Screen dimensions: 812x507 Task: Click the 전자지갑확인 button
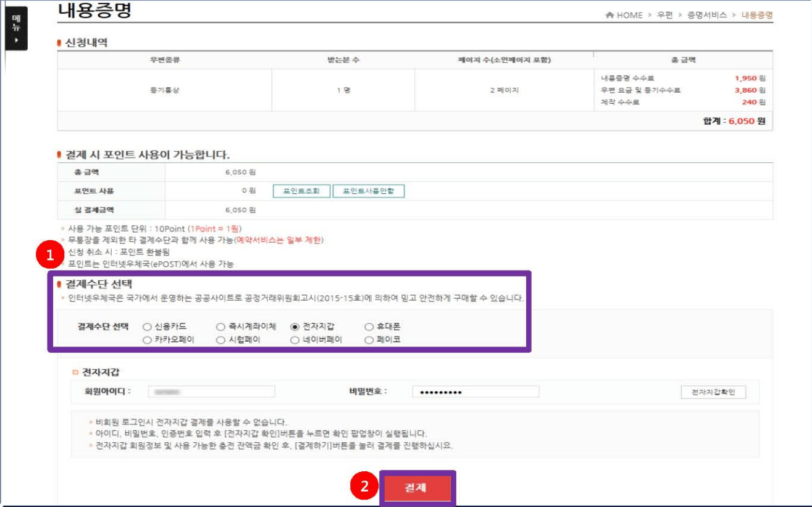click(713, 393)
